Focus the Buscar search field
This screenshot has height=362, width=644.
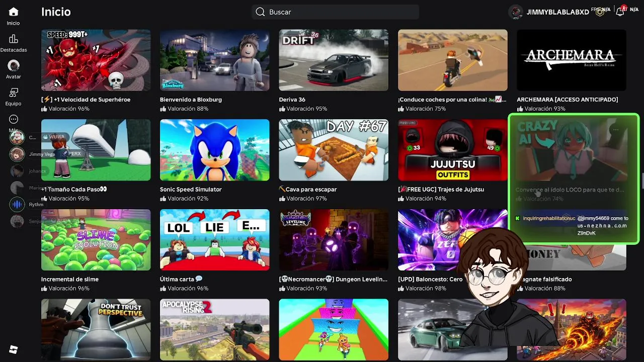pyautogui.click(x=336, y=12)
